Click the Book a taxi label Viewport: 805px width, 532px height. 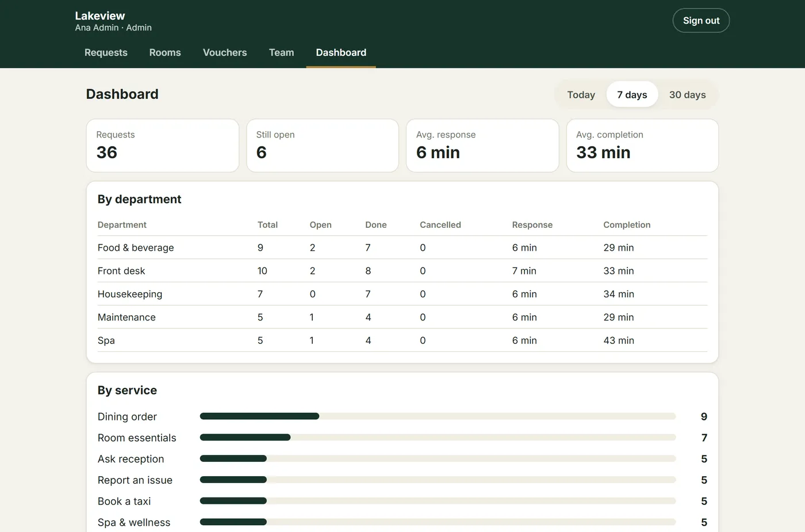tap(124, 502)
